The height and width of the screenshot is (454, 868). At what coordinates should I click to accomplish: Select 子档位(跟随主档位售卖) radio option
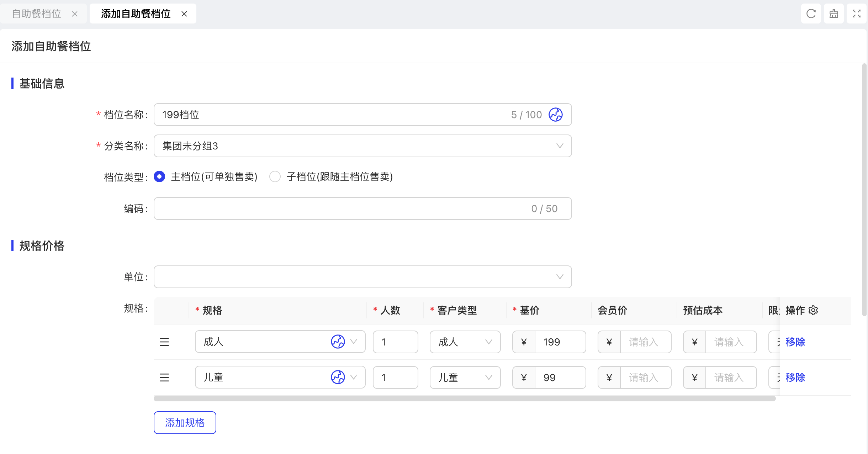pos(275,176)
